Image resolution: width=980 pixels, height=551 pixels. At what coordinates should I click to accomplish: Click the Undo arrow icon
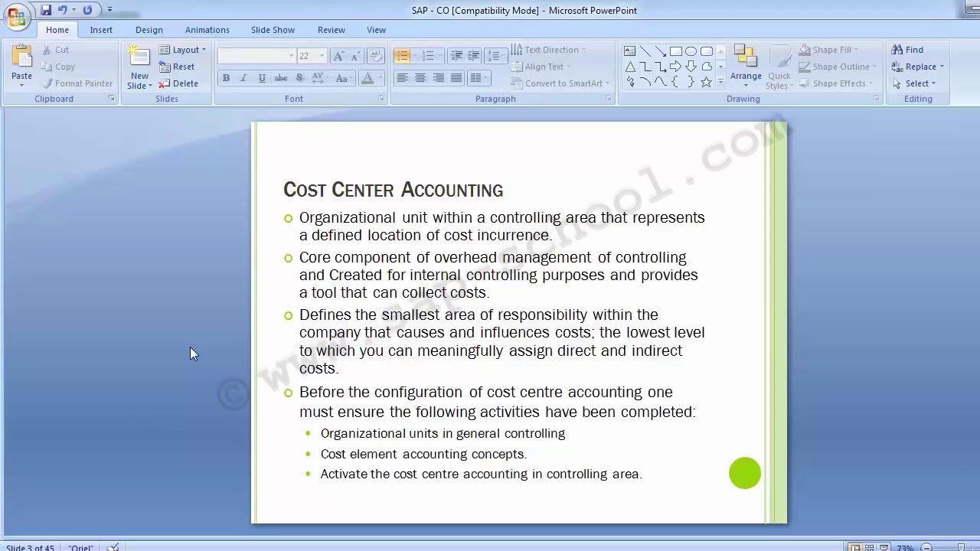pos(62,10)
